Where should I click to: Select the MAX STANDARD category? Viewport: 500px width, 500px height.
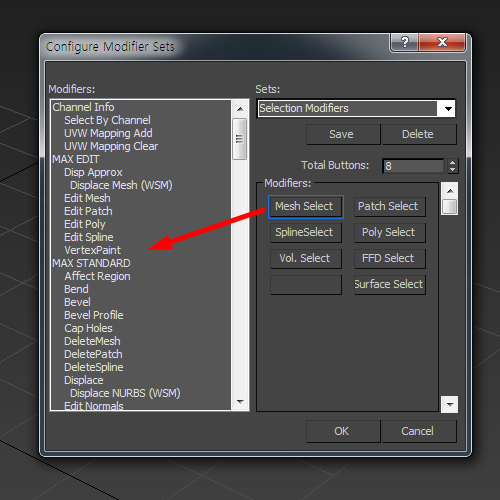91,263
